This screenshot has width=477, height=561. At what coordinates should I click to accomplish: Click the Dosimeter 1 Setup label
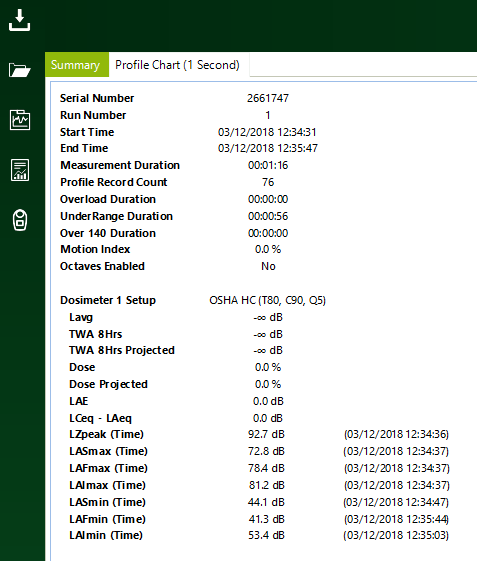tap(108, 300)
